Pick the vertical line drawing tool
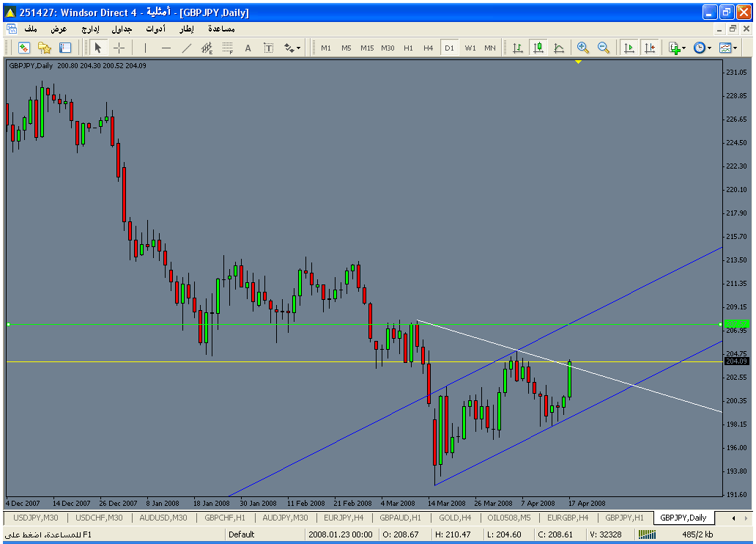The width and height of the screenshot is (756, 544). click(145, 48)
